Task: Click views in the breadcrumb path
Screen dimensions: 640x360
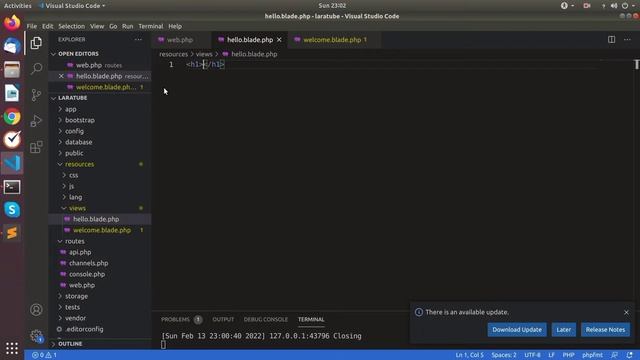Action: (x=204, y=54)
